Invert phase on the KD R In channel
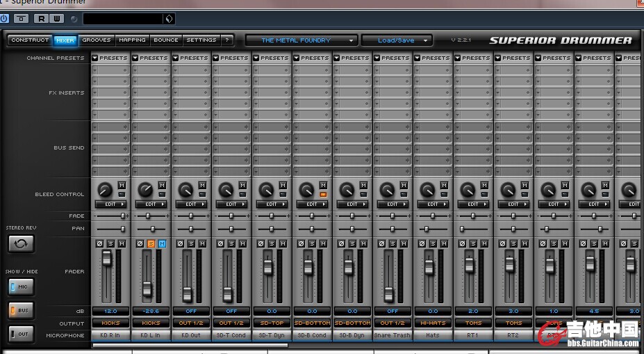The width and height of the screenshot is (644, 354). click(99, 243)
